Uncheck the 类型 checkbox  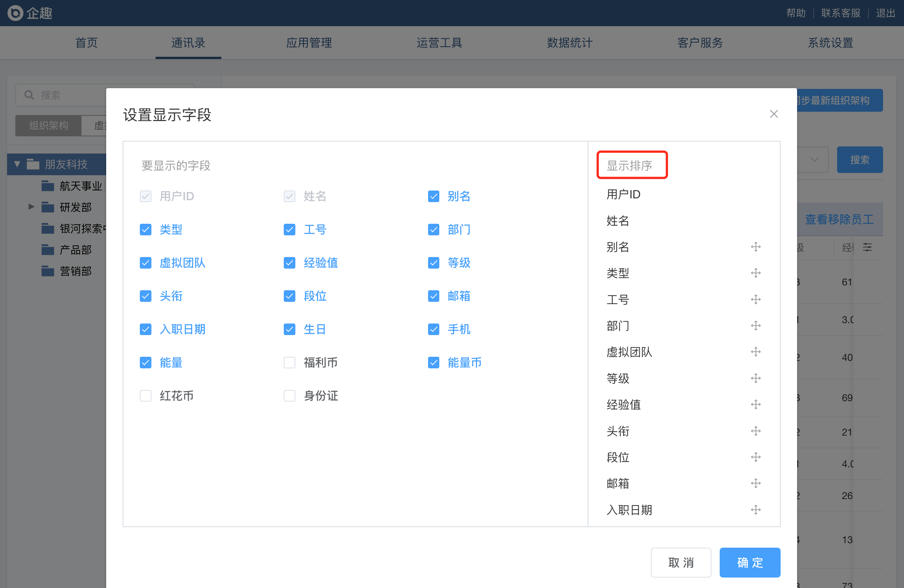145,230
